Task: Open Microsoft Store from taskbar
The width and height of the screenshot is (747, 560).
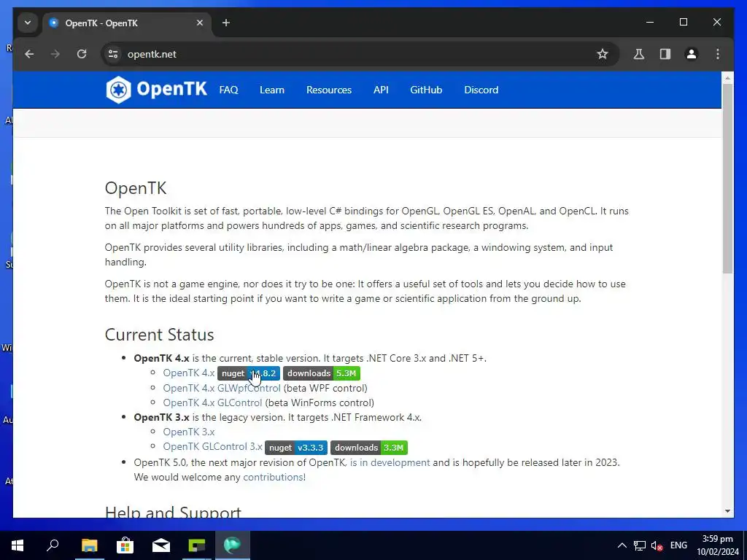Action: pos(125,545)
